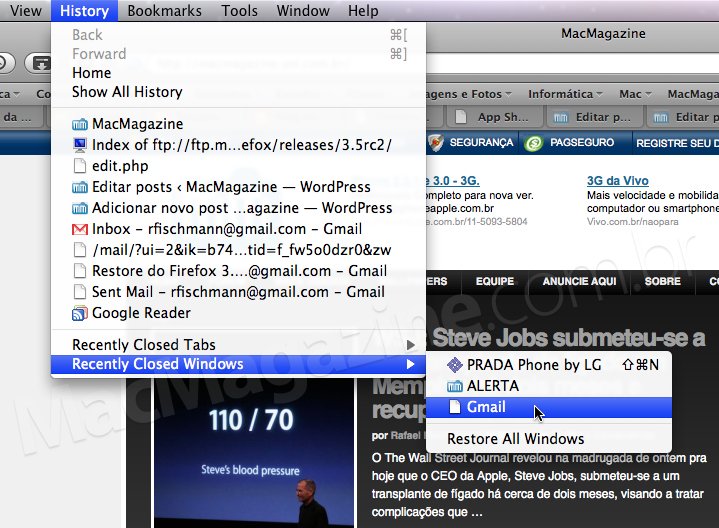Click the Editar posts WordPress favicon
719x528 pixels.
[80, 187]
